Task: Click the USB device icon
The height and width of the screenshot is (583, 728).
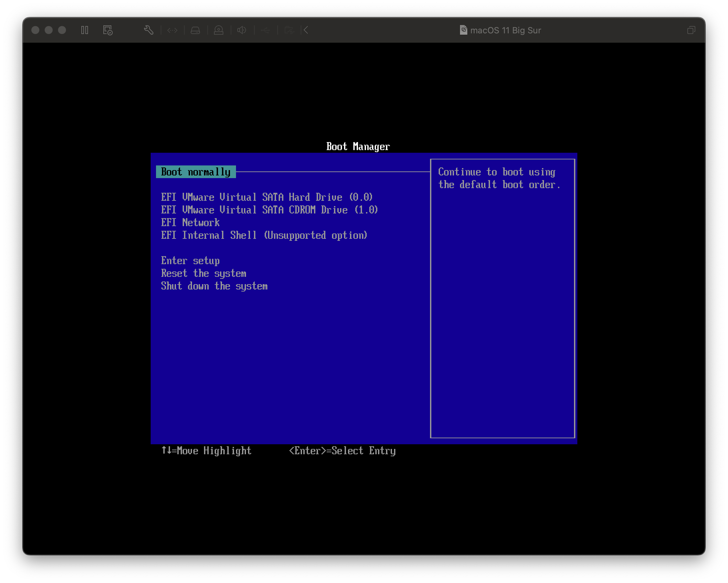Action: click(x=265, y=30)
